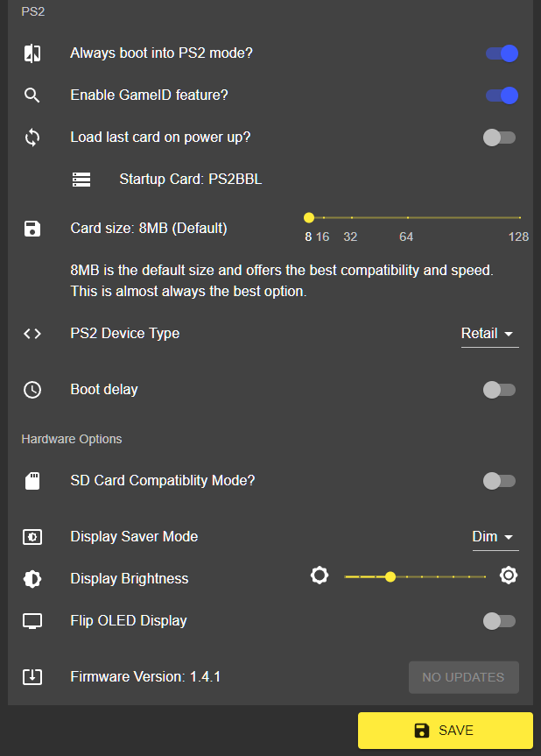This screenshot has width=541, height=756.
Task: Click the magnifier icon next to GameID feature
Action: point(32,95)
